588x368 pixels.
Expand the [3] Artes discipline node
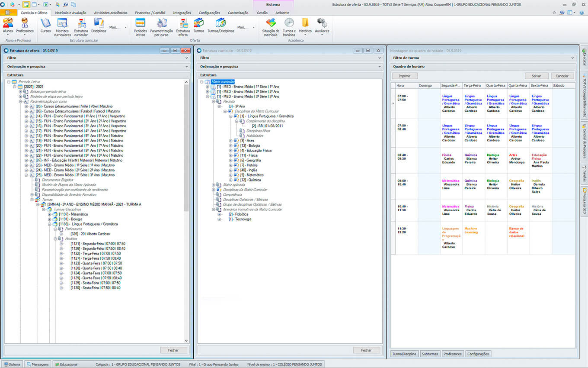(x=231, y=141)
